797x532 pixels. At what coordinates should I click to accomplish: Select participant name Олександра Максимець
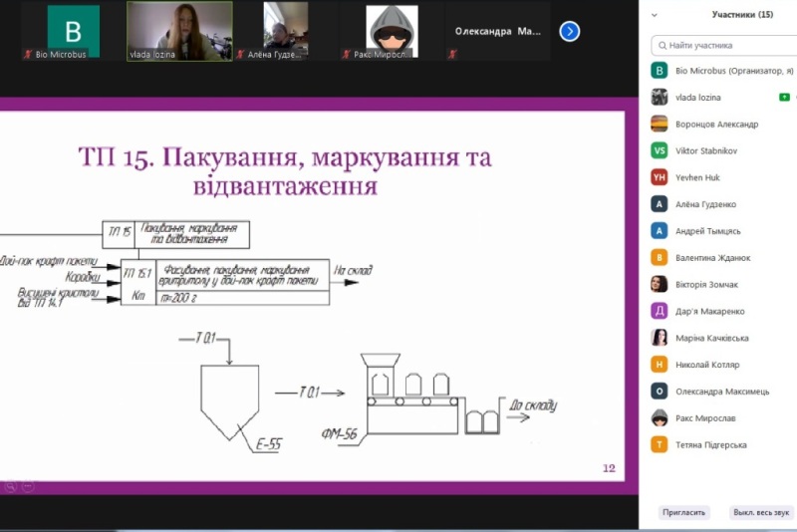pyautogui.click(x=722, y=392)
